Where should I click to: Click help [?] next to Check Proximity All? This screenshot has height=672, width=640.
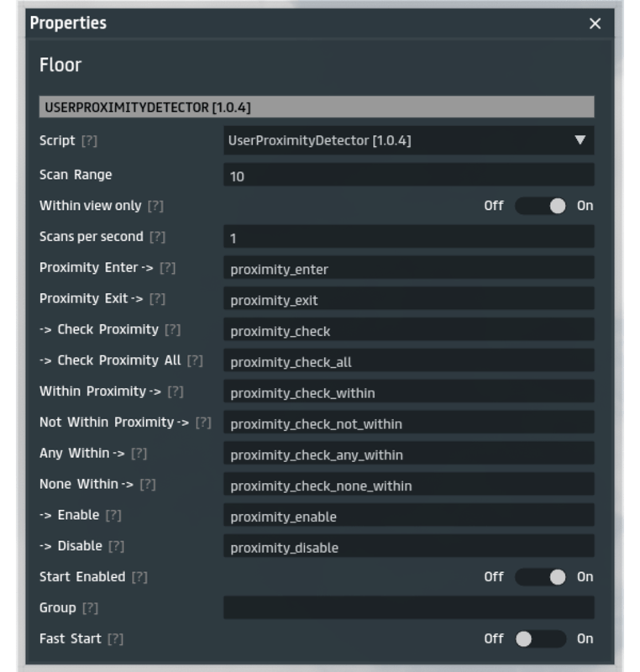coord(195,360)
